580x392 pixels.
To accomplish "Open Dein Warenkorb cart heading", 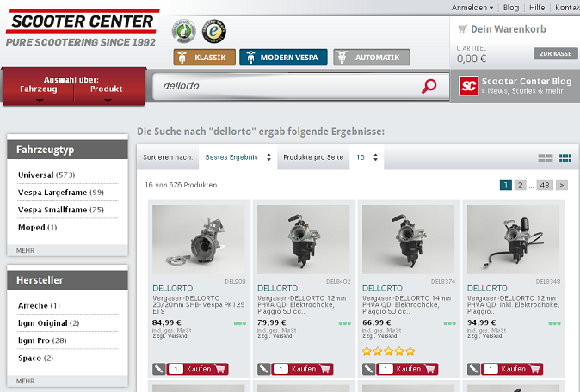I will 509,29.
